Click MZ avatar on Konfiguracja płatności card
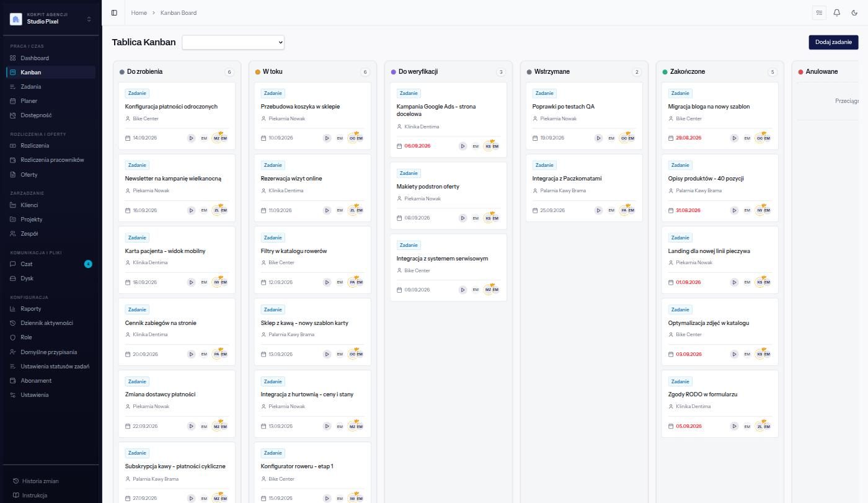Image resolution: width=868 pixels, height=503 pixels. click(216, 138)
